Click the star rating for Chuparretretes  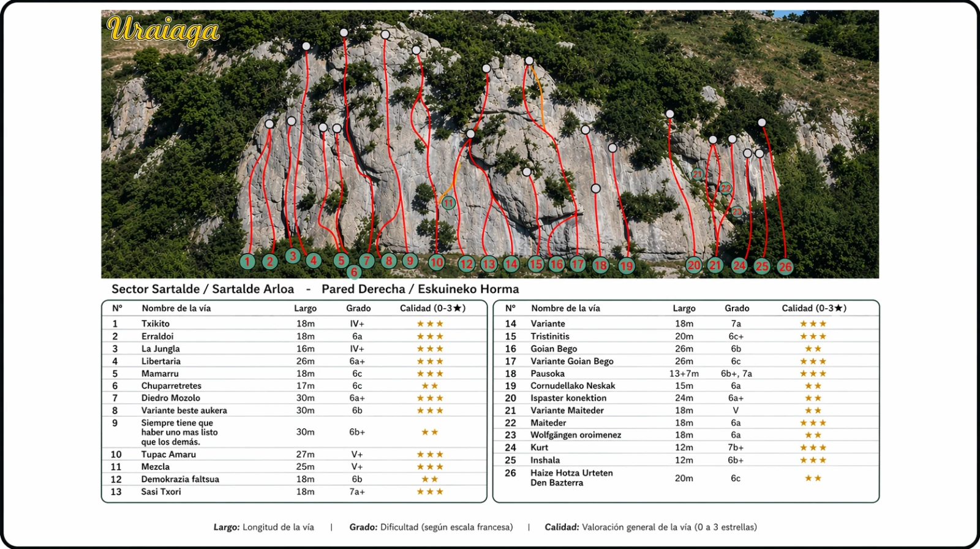click(x=429, y=386)
